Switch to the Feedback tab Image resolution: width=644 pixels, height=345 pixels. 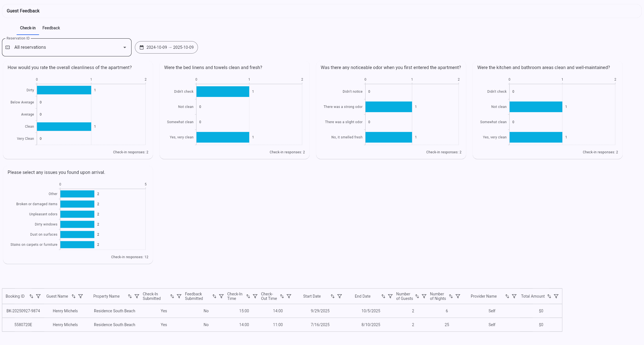(x=51, y=28)
